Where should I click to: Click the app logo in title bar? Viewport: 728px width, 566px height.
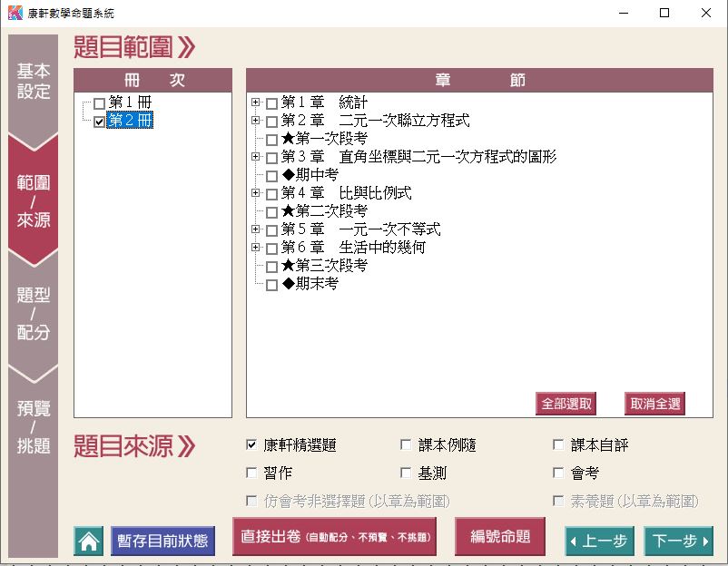(x=14, y=13)
